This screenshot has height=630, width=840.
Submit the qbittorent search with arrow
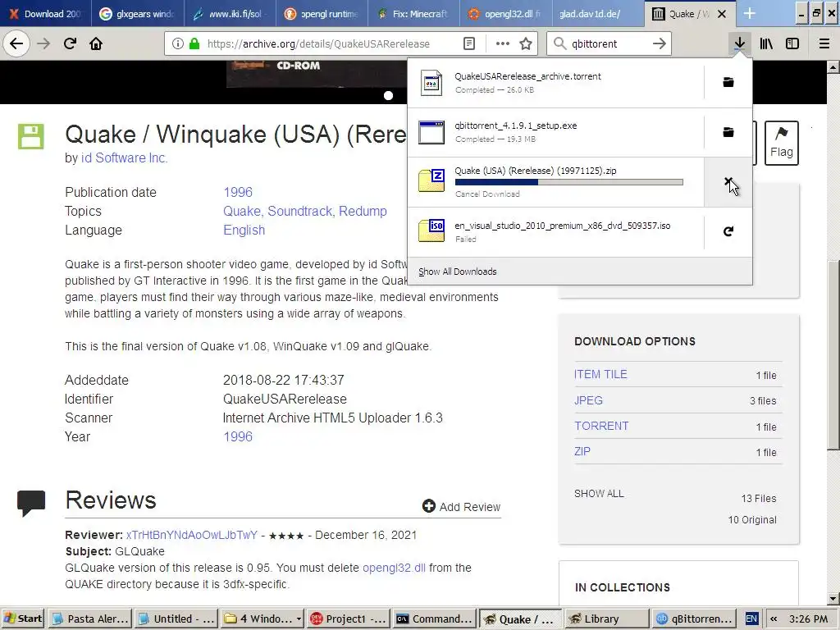point(660,43)
